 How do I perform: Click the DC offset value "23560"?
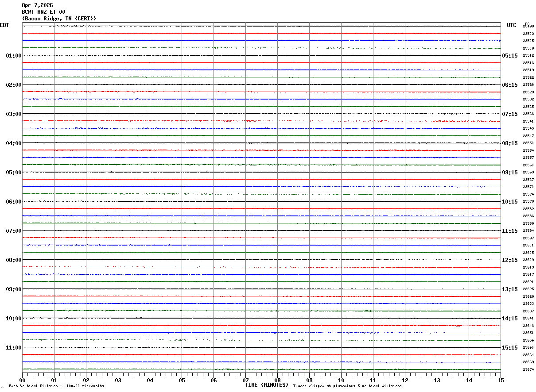pos(528,165)
